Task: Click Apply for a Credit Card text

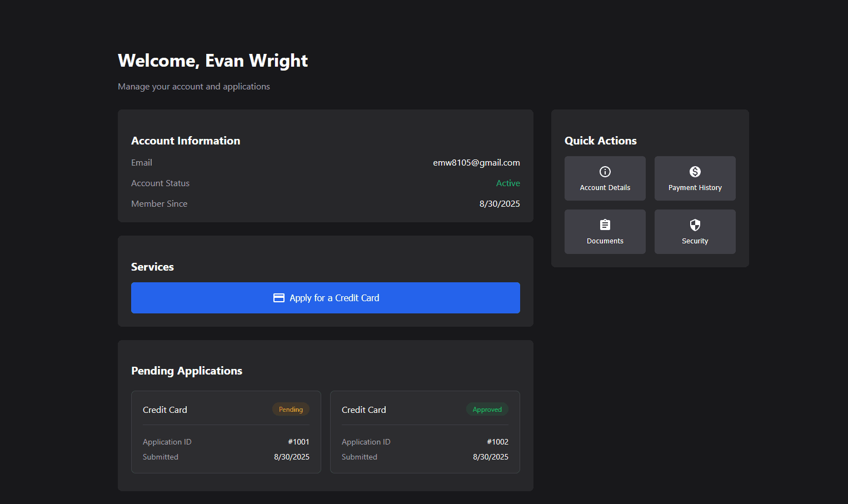Action: tap(335, 298)
